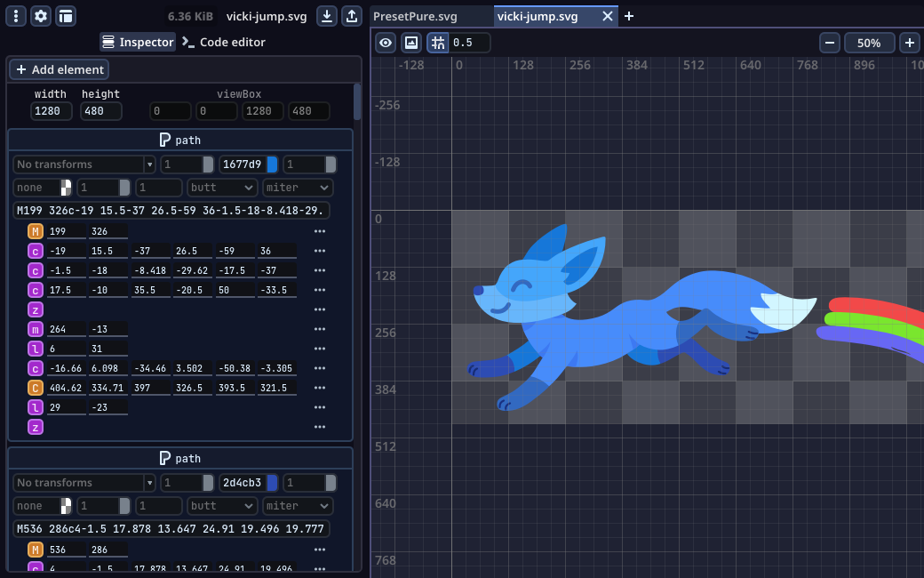Reset zoom via the 50% button

[x=869, y=43]
